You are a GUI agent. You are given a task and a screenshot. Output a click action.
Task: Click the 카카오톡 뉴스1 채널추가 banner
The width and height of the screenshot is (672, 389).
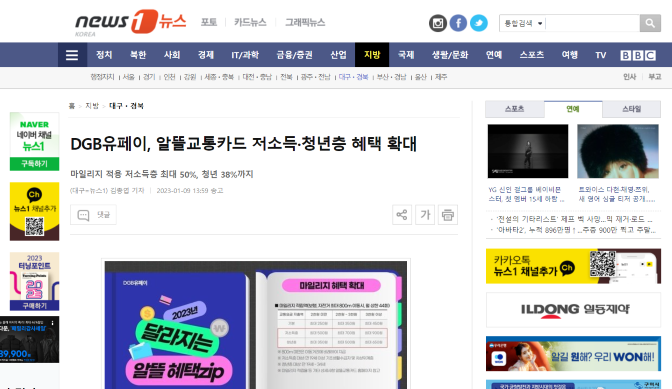point(573,266)
